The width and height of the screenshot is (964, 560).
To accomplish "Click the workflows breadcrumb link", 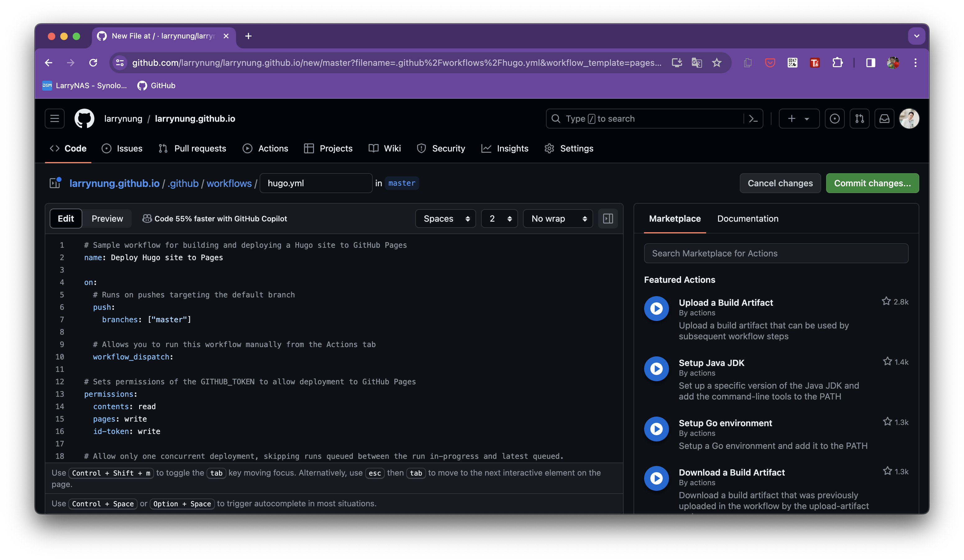I will point(229,183).
